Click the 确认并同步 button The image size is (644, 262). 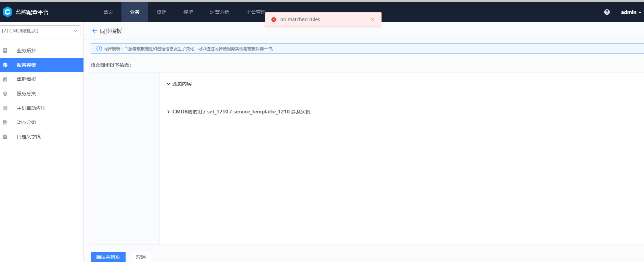coord(108,257)
